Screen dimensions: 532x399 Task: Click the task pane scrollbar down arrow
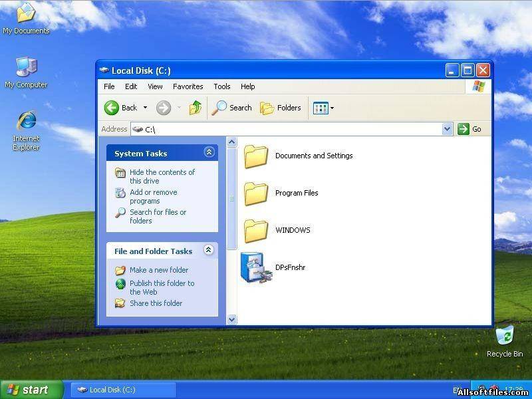click(x=231, y=319)
